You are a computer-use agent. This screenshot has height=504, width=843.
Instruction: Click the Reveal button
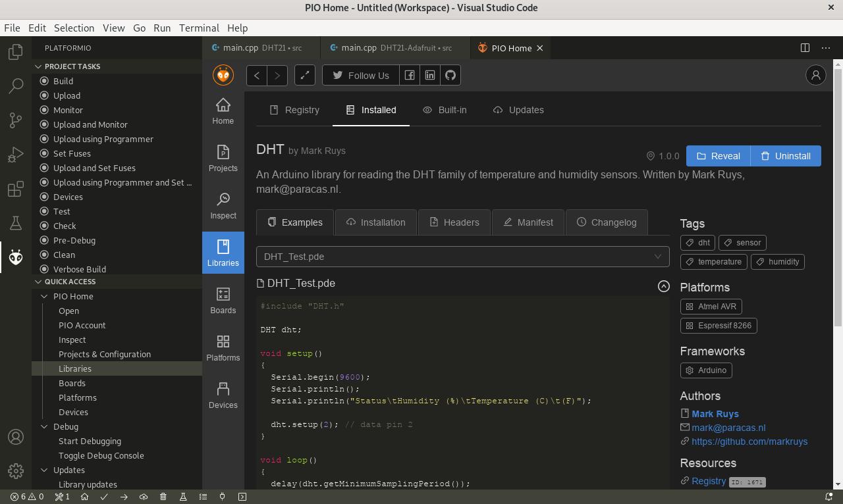[719, 156]
